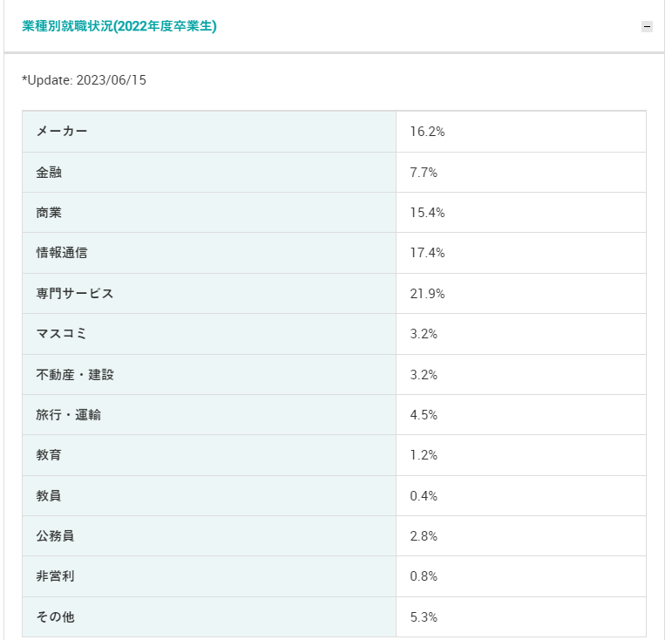Screen dimensions: 672x640
Task: Click the 商業 table cell
Action: (209, 213)
